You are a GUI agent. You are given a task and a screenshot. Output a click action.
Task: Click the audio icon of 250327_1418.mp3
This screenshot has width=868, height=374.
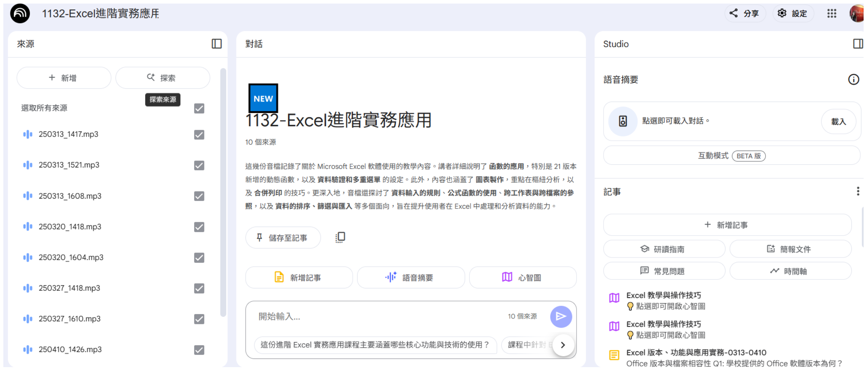28,288
